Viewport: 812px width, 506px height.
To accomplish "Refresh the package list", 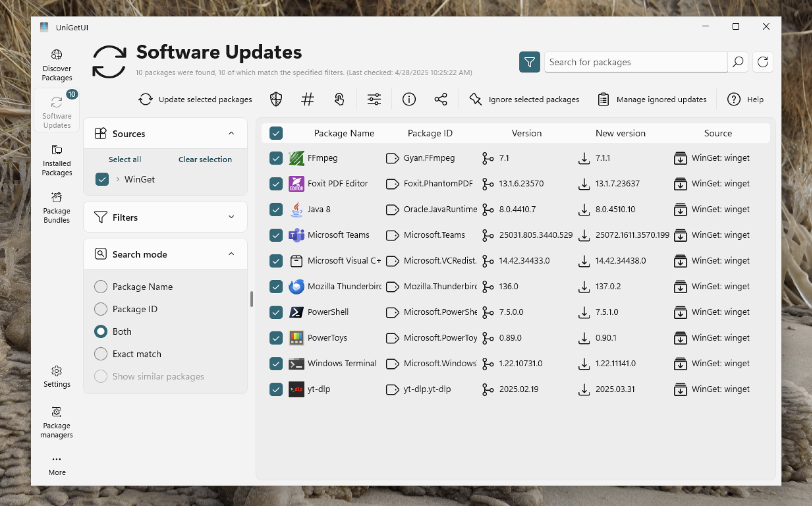I will (x=762, y=62).
